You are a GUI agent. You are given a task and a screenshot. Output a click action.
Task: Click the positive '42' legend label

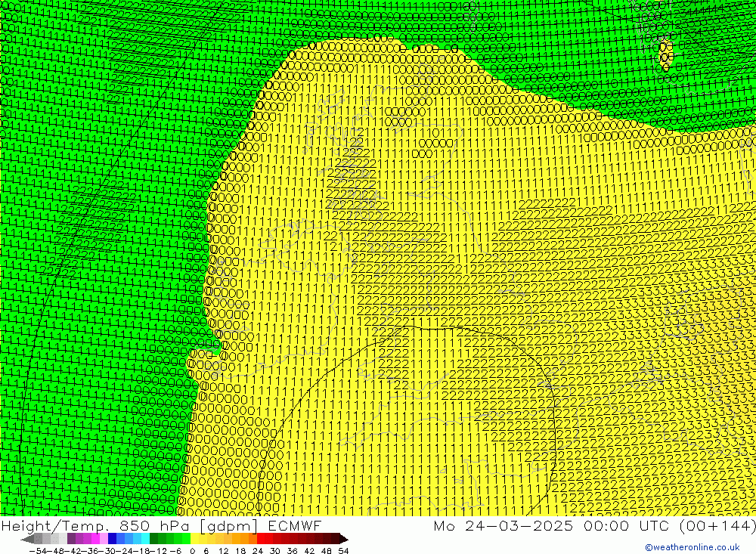[x=309, y=551]
